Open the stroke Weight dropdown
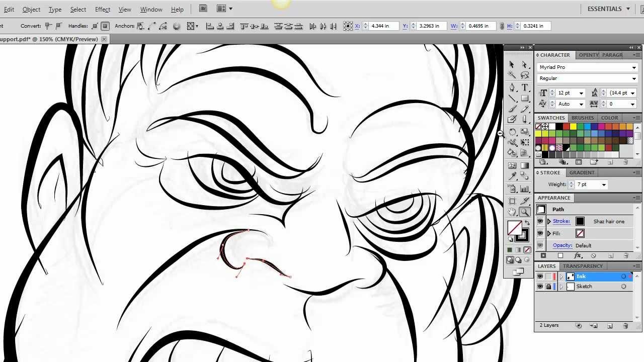The image size is (644, 362). [x=604, y=185]
